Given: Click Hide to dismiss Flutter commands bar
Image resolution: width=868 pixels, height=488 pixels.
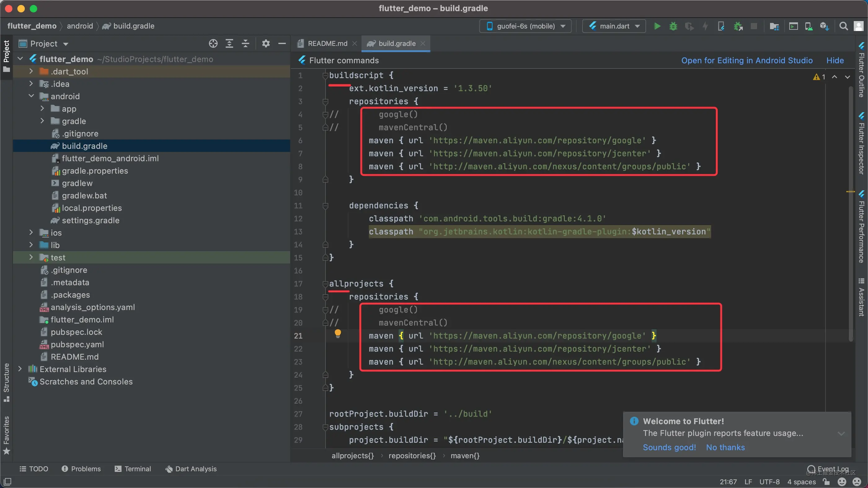Looking at the screenshot, I should [x=835, y=60].
